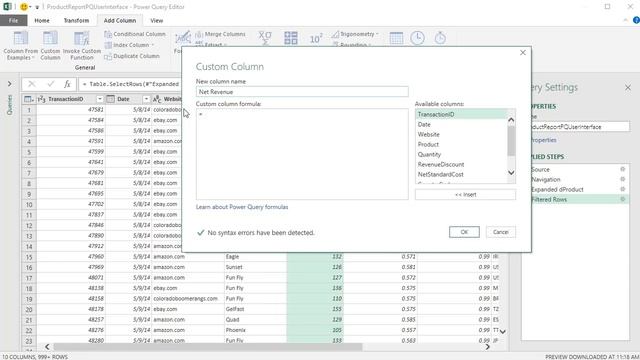Click the query Name input field

[x=580, y=127]
